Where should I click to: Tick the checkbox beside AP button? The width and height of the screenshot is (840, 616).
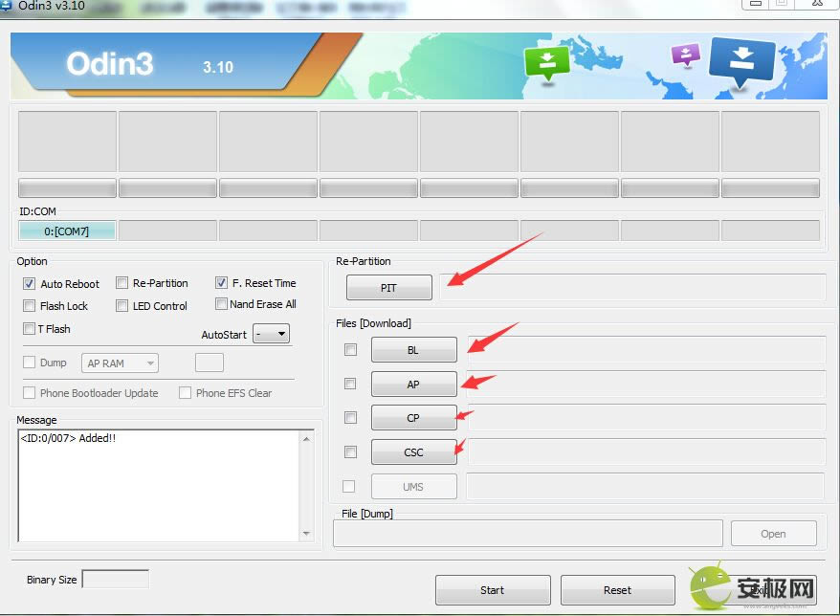click(x=350, y=384)
